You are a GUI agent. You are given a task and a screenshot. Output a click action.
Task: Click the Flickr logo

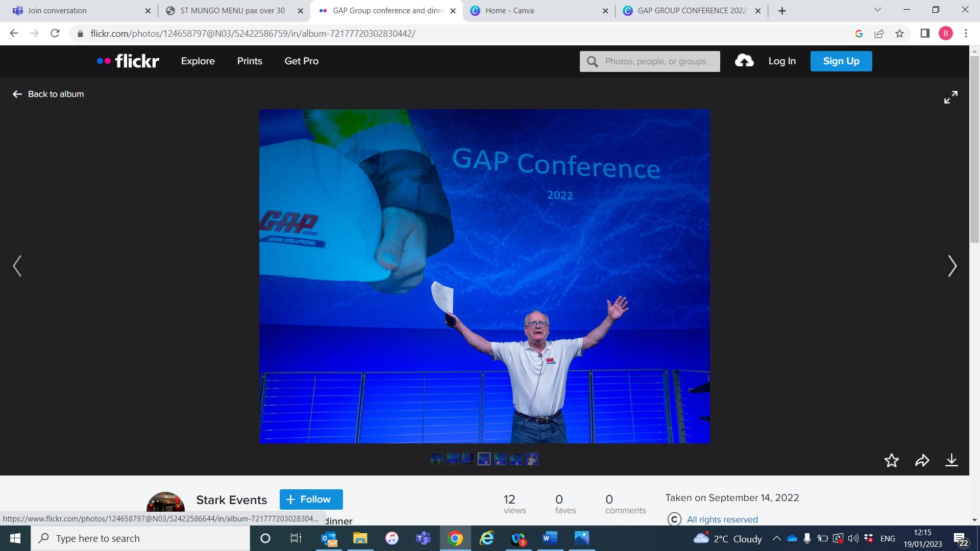click(x=128, y=61)
